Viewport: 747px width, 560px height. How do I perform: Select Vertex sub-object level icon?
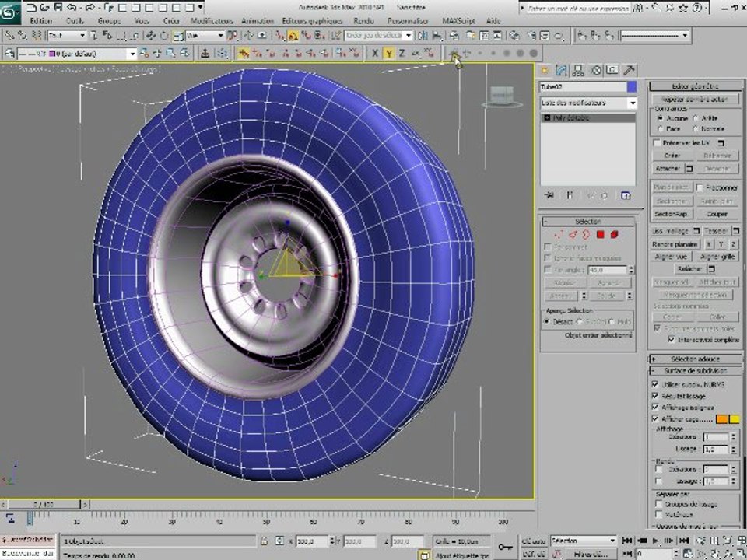559,234
